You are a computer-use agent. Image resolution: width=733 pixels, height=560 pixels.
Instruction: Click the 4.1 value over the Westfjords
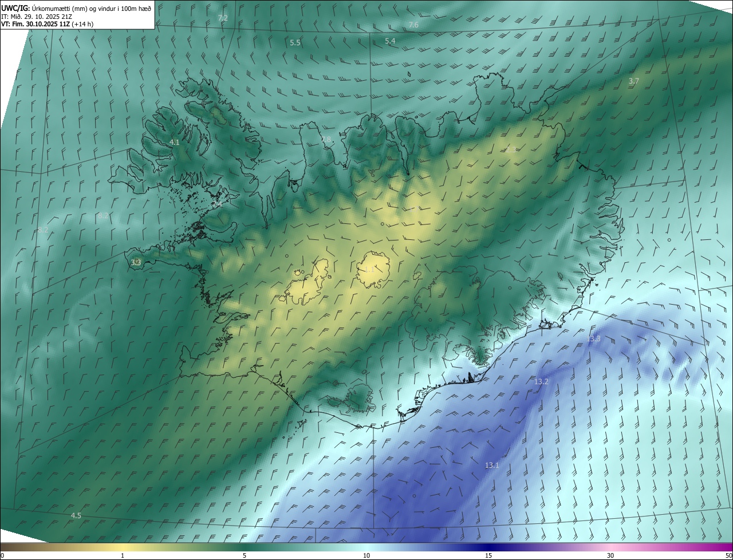[x=175, y=142]
